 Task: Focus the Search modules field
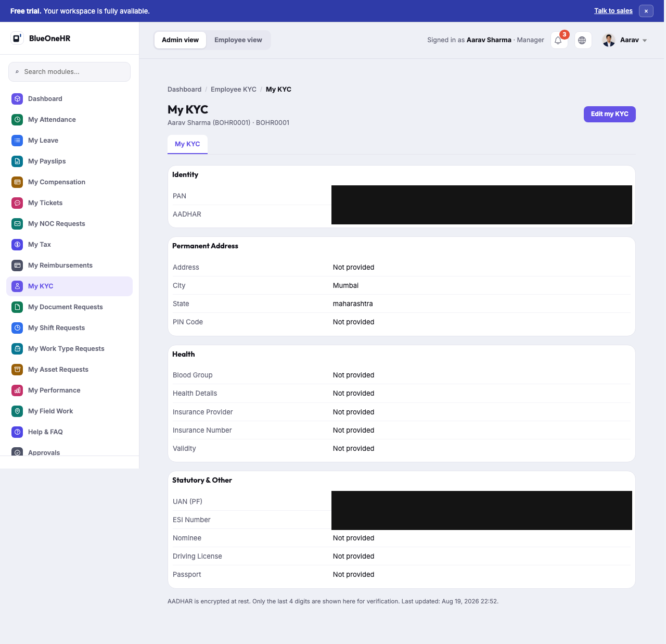pos(69,72)
